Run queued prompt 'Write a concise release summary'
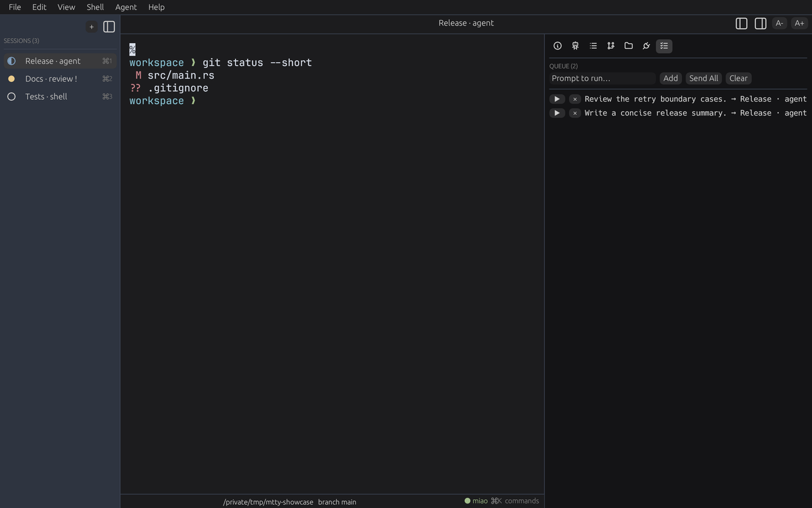This screenshot has height=508, width=812. [x=557, y=113]
